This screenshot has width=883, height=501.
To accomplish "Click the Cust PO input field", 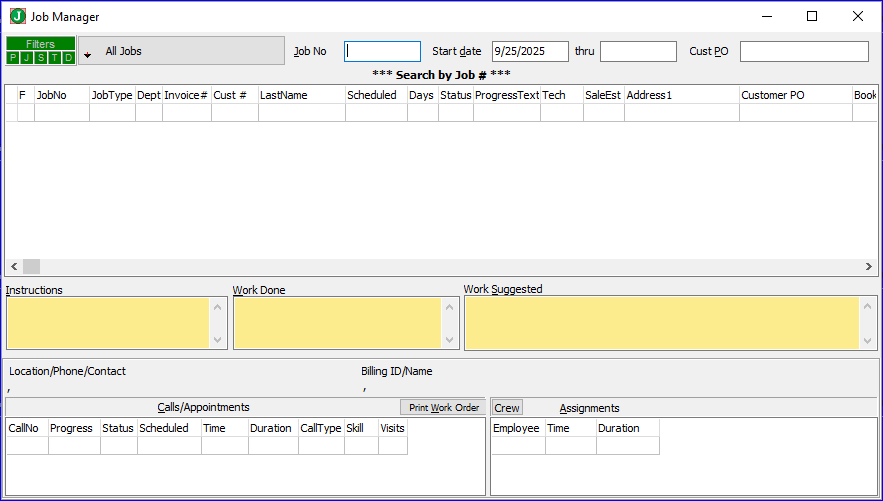I will point(804,51).
